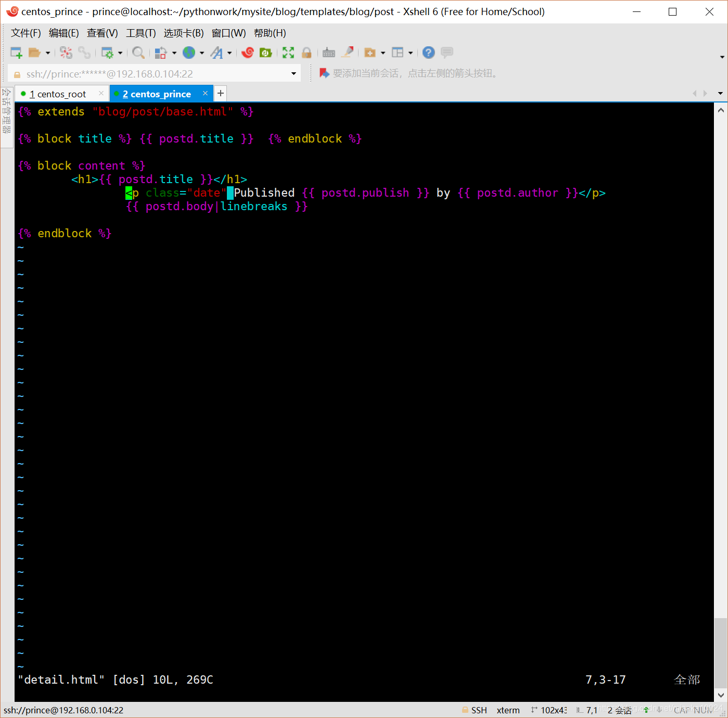
Task: Close the centos_root tab
Action: click(x=101, y=93)
